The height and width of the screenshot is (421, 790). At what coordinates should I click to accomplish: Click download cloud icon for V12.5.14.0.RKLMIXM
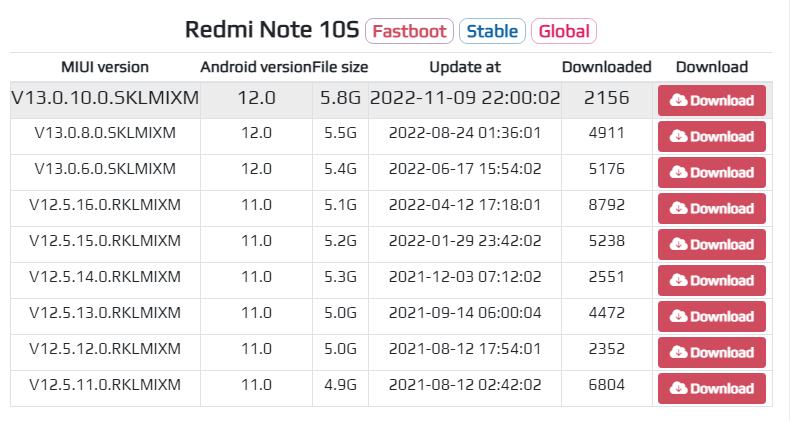[x=678, y=280]
